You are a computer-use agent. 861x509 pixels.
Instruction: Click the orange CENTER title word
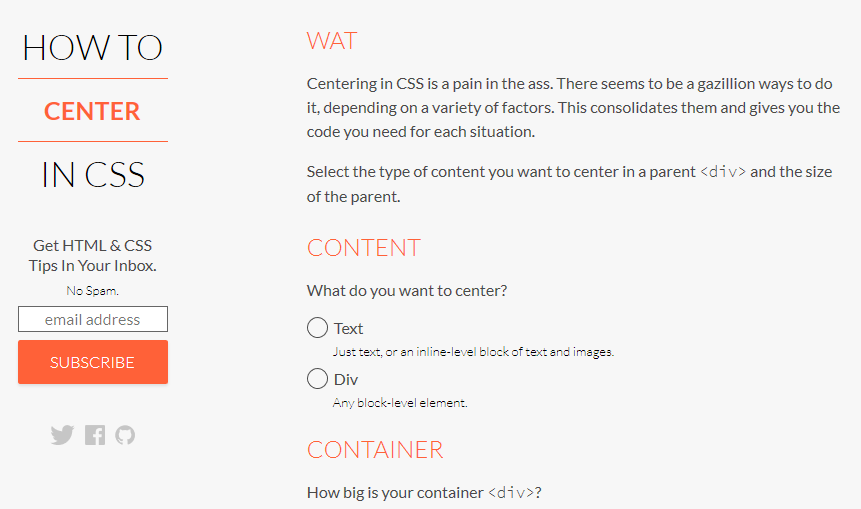click(92, 111)
